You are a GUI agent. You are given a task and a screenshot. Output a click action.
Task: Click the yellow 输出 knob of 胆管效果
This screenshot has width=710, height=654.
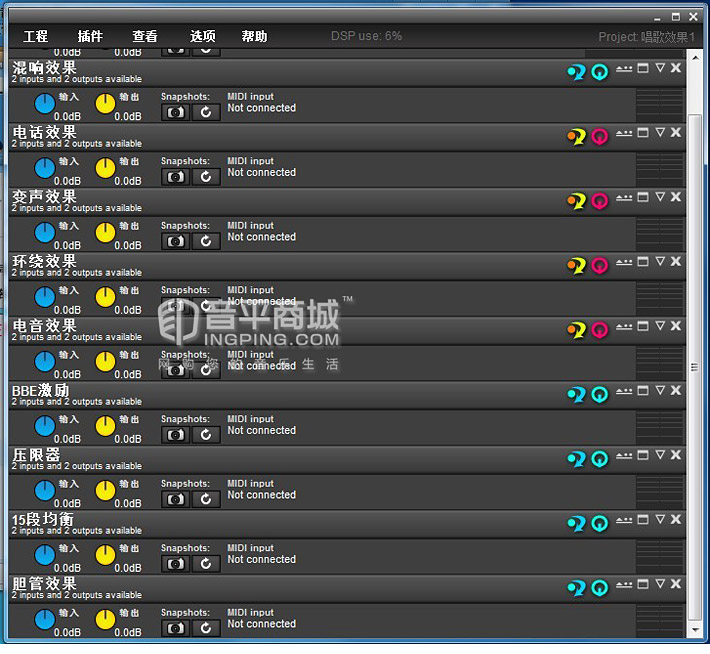(105, 620)
